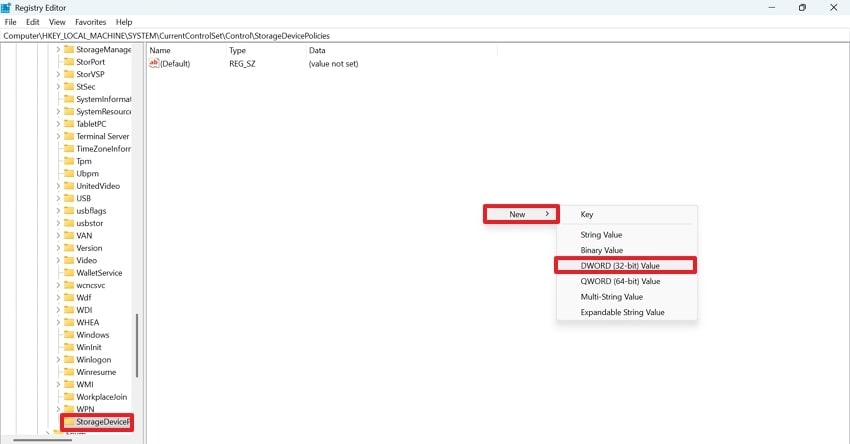Click the Name column header
The height and width of the screenshot is (444, 850).
tap(186, 50)
